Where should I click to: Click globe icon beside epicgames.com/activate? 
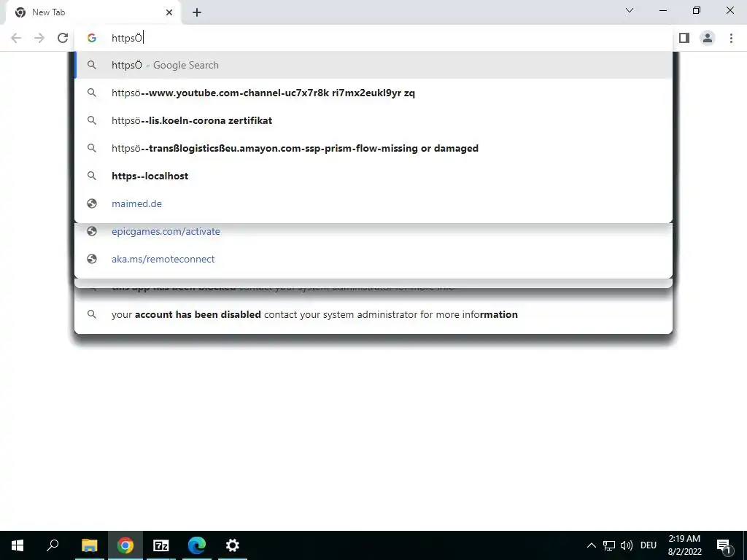(x=92, y=231)
